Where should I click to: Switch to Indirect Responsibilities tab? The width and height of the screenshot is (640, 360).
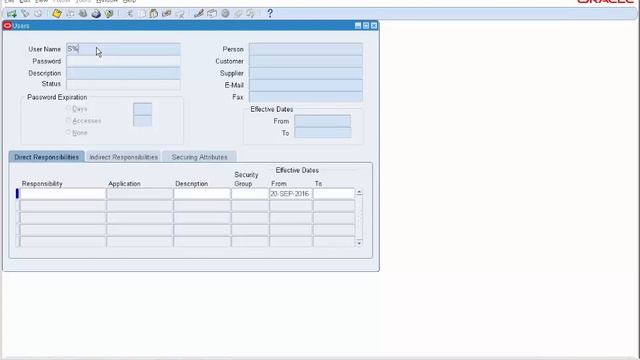coord(123,157)
